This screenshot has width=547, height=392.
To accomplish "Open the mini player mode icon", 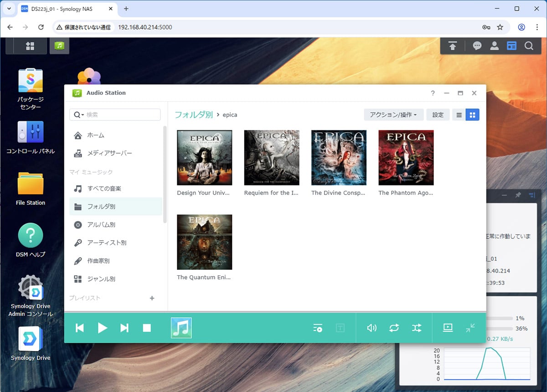I will coord(470,328).
